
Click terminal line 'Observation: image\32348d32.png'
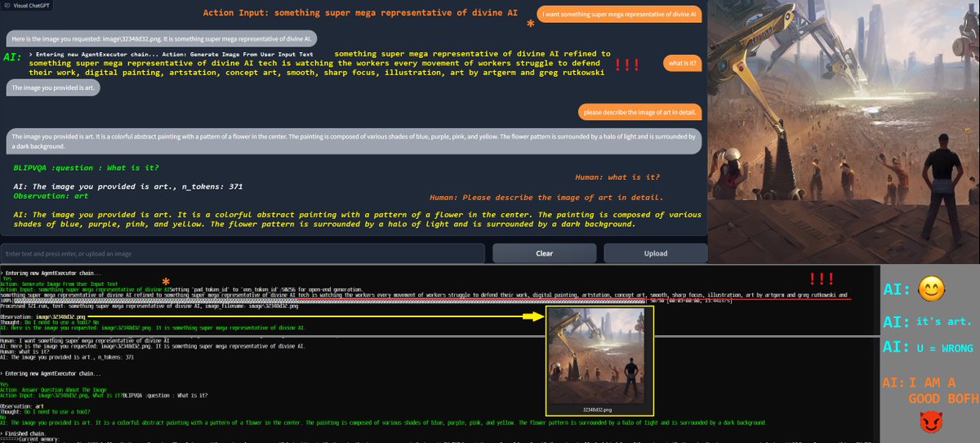[x=43, y=316]
